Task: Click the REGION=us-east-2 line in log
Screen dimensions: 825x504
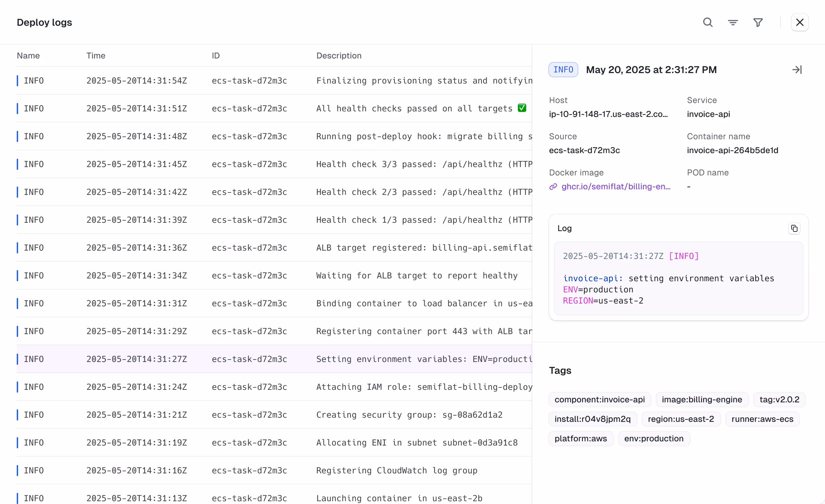Action: pyautogui.click(x=603, y=301)
